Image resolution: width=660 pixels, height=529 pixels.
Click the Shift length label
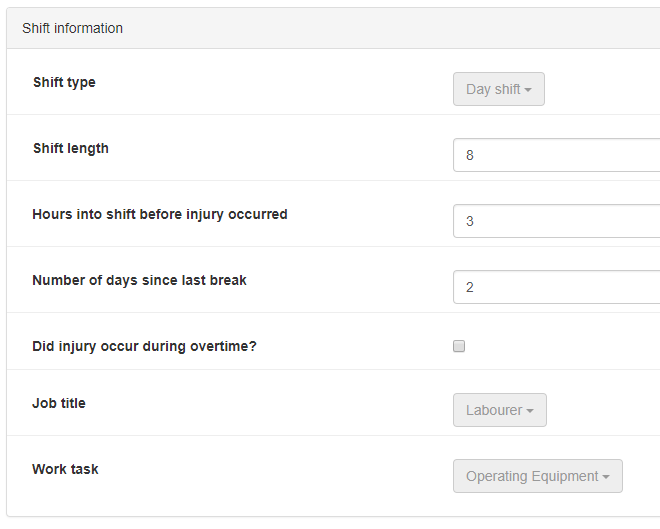(x=70, y=148)
